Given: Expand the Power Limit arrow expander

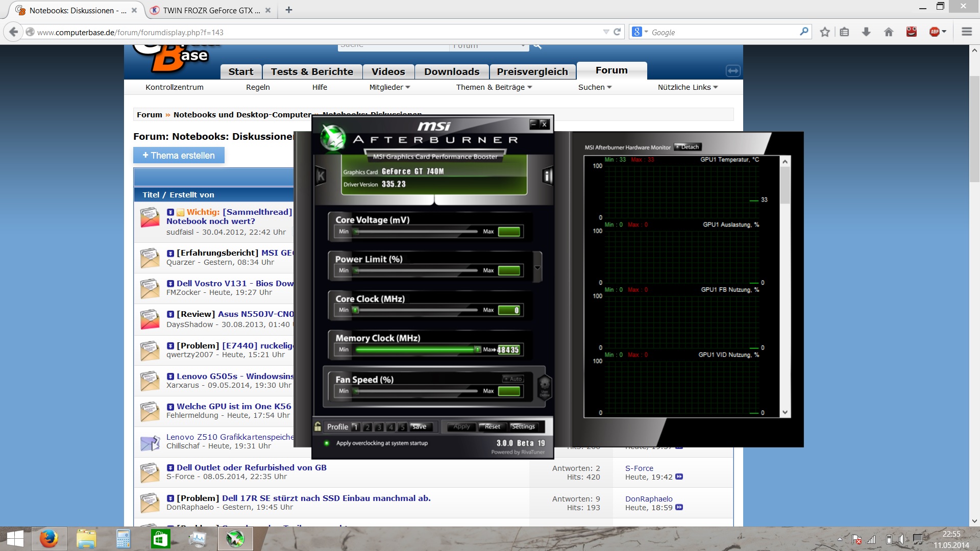Looking at the screenshot, I should point(537,267).
